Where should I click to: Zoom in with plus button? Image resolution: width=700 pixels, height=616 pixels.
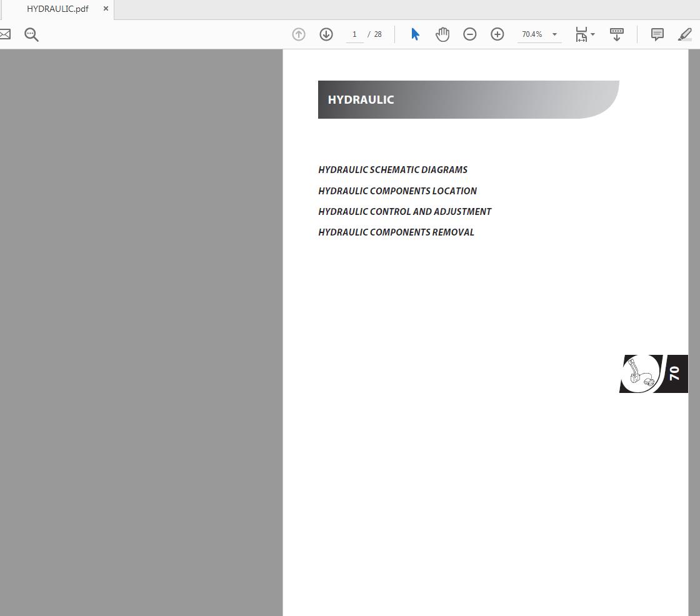tap(497, 34)
